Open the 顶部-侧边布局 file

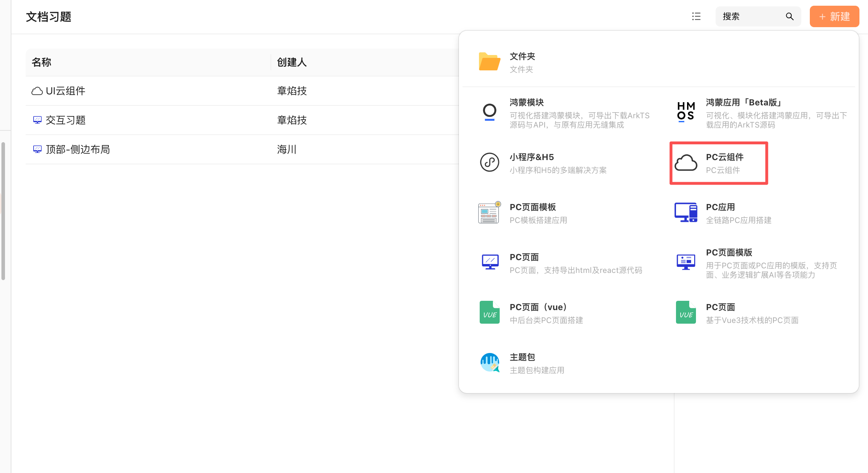[x=78, y=150]
